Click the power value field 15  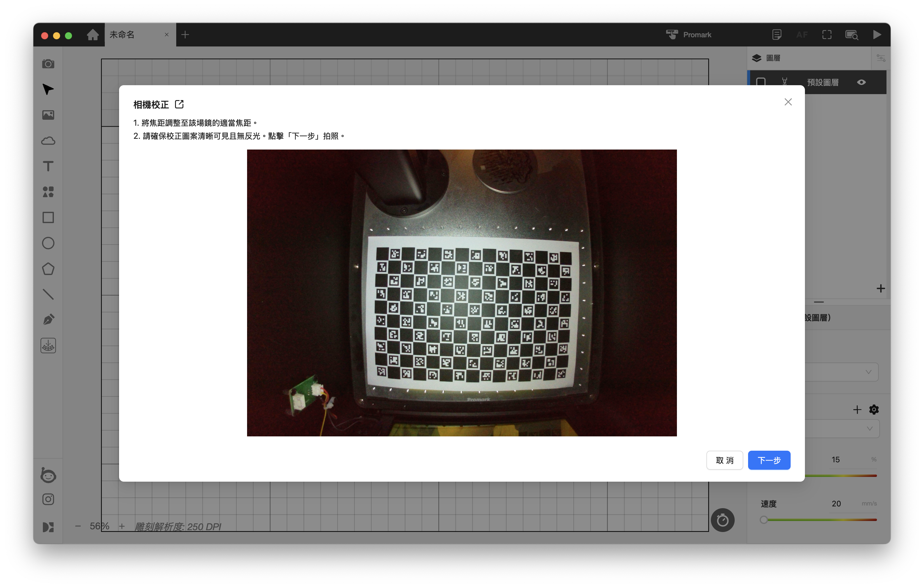coord(835,460)
